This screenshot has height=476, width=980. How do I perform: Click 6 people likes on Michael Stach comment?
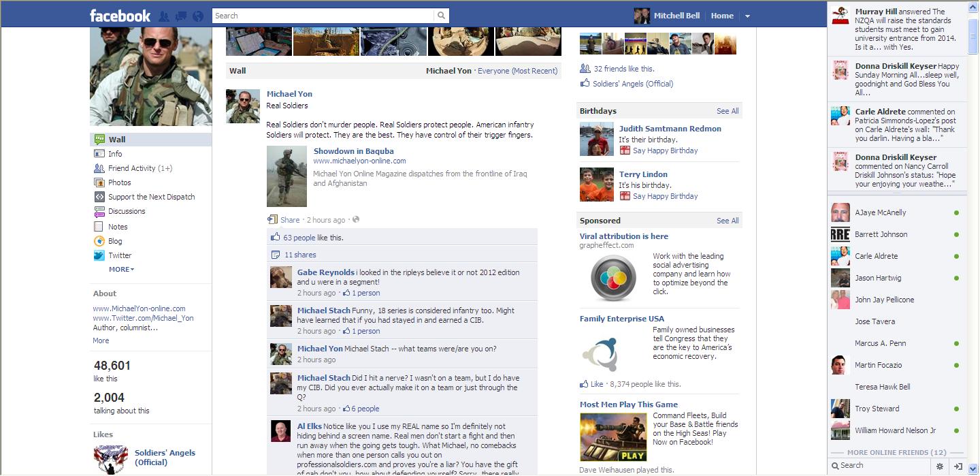[x=365, y=409]
